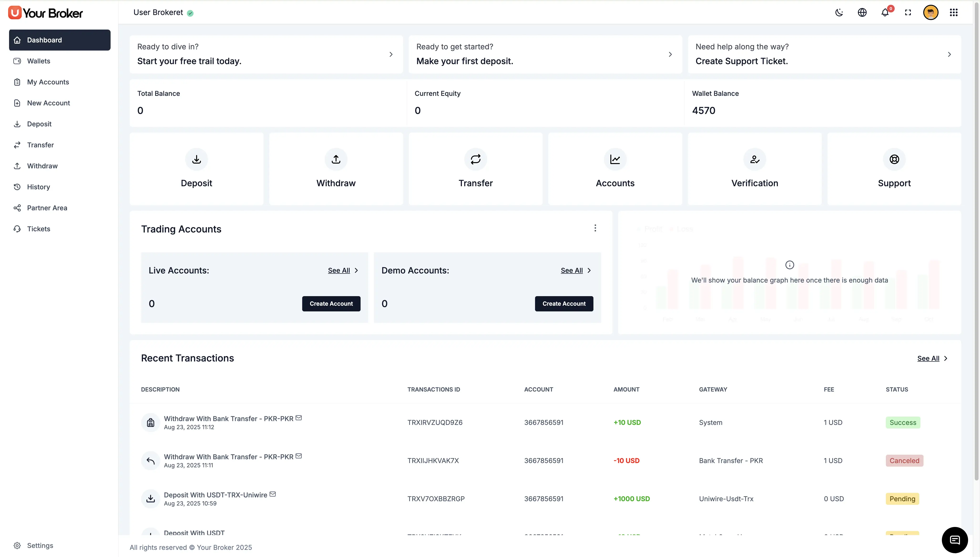Open the Trading Accounts options menu
980x557 pixels.
point(595,228)
